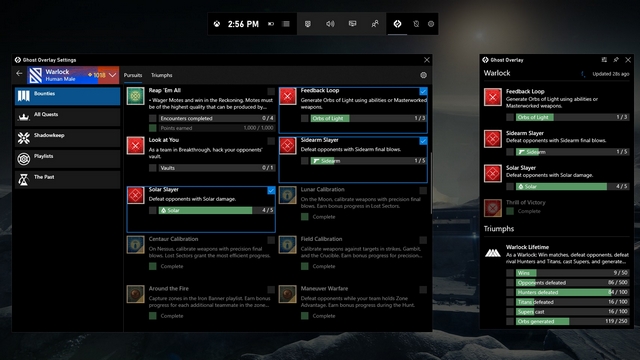Click the Vaults 0/1 objective row
The image size is (640, 360).
tap(217, 168)
